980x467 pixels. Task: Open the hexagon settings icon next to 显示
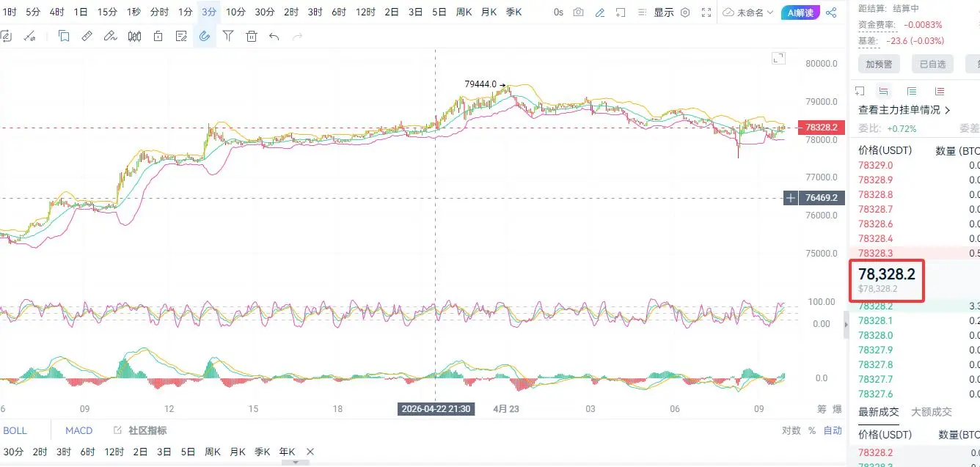[x=685, y=12]
